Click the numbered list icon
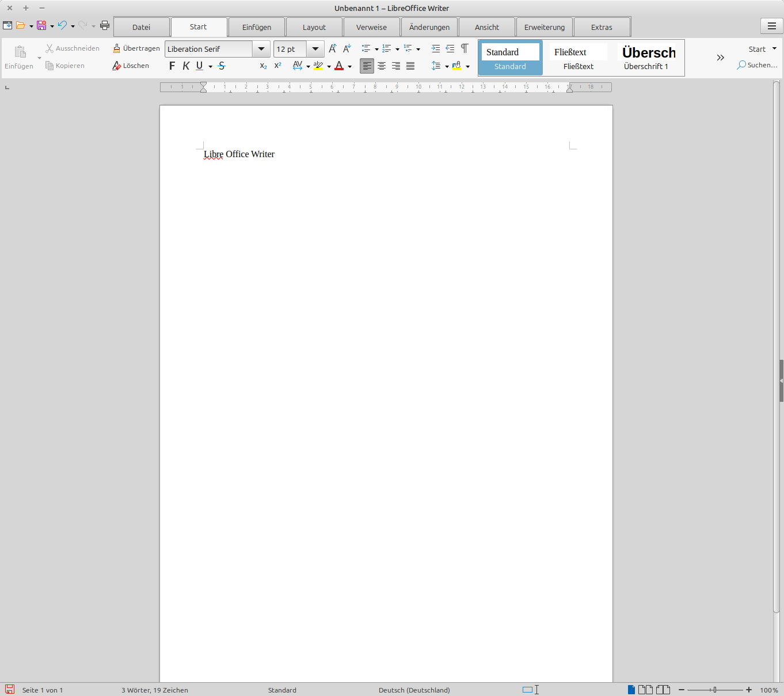 pyautogui.click(x=387, y=49)
